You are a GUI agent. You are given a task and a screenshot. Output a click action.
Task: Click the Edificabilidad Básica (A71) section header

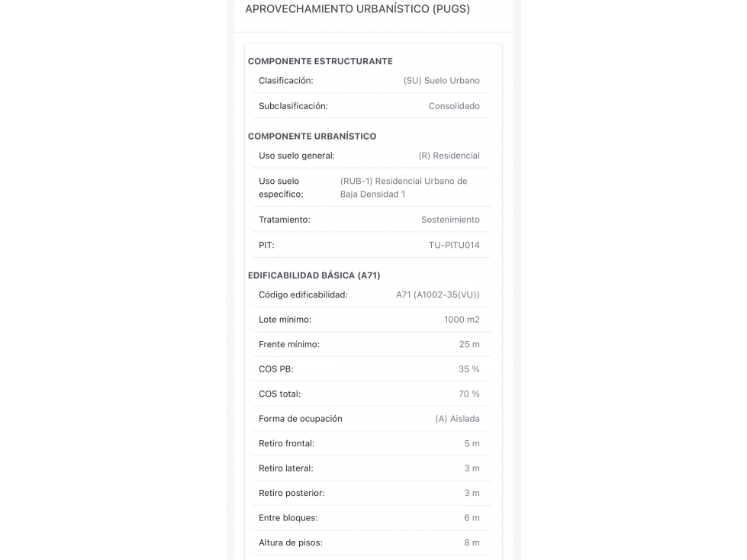point(314,275)
